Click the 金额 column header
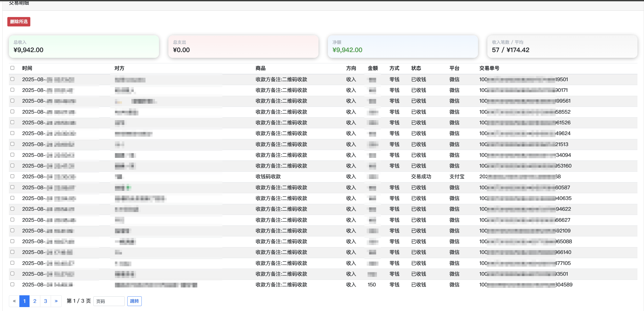Image resolution: width=644 pixels, height=311 pixels. 373,68
